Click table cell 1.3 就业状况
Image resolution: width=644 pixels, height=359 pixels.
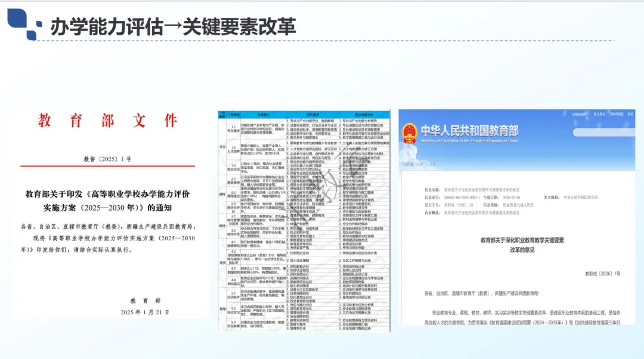click(233, 167)
